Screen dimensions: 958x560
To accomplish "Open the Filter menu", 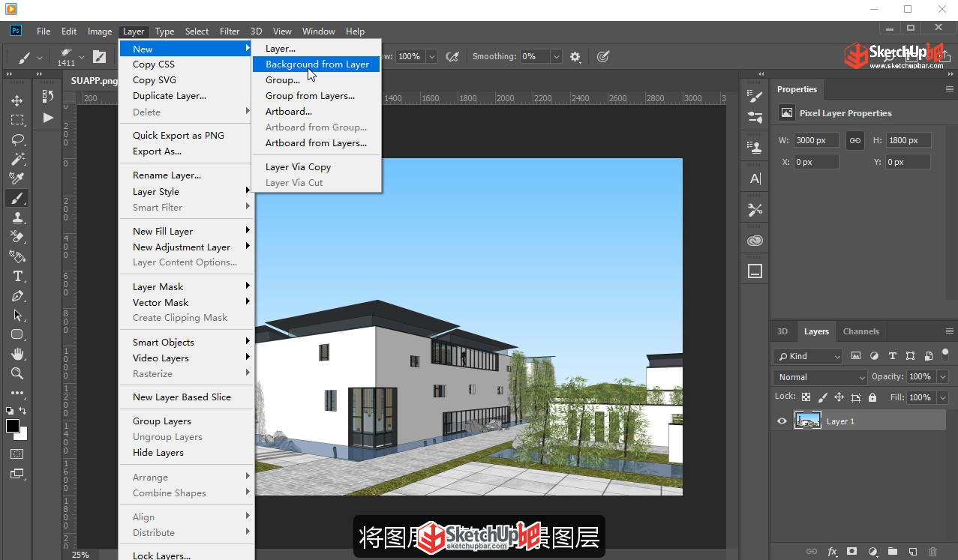I will 230,31.
